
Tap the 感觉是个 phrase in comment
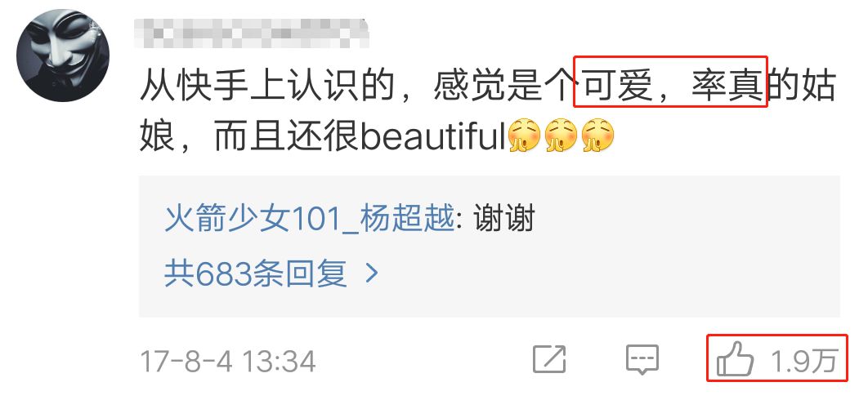pos(503,87)
